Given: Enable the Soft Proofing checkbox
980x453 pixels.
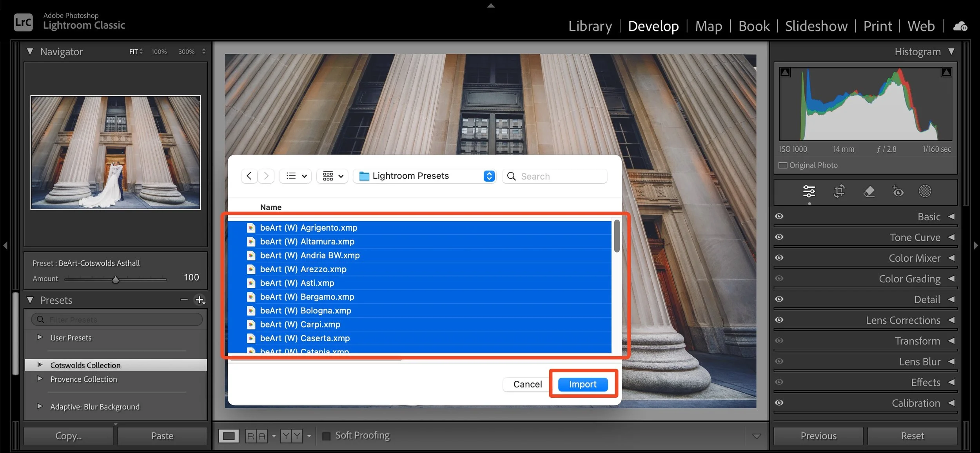Looking at the screenshot, I should point(327,435).
